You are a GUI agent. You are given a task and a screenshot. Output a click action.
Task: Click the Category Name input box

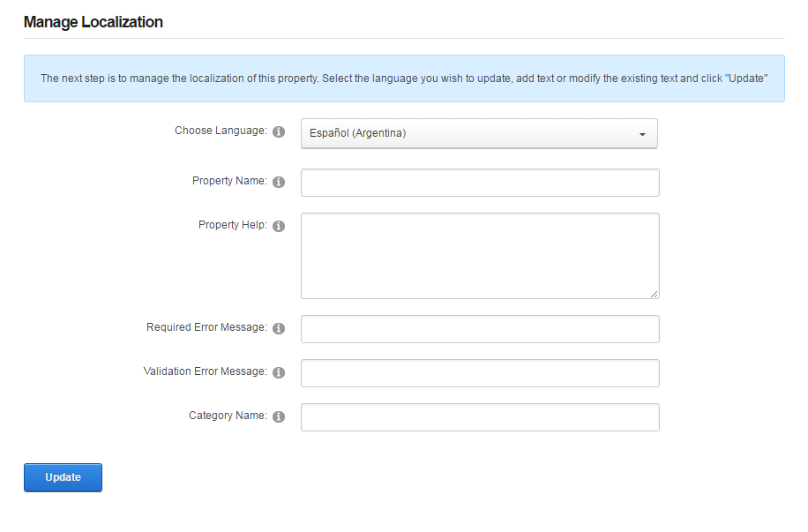480,417
